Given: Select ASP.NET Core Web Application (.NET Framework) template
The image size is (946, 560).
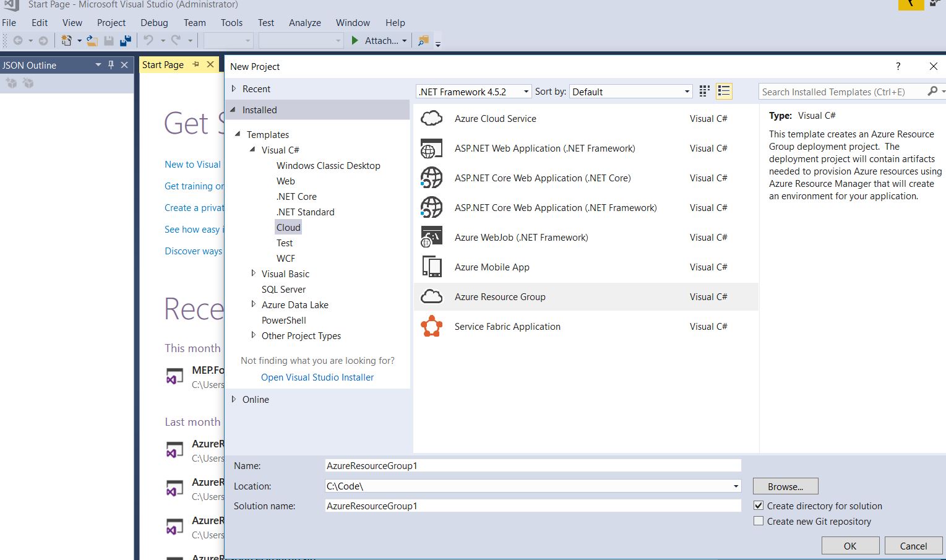Looking at the screenshot, I should click(x=586, y=208).
